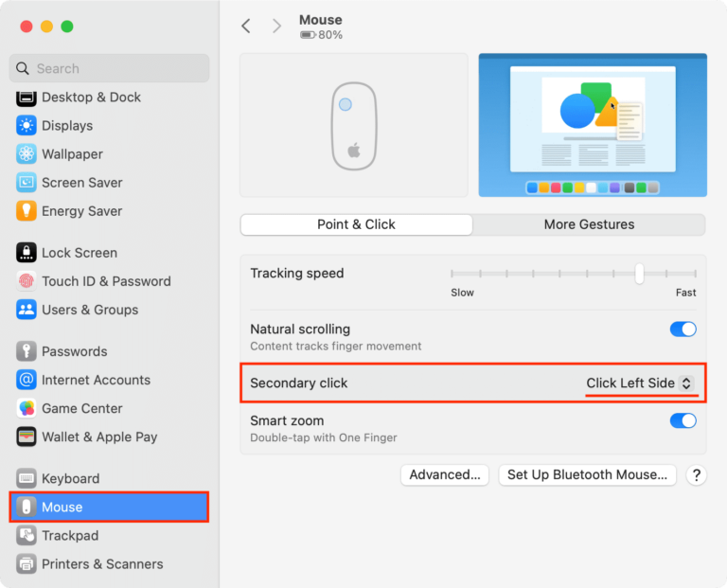
Task: Open Passwords label in sidebar
Action: pos(74,351)
